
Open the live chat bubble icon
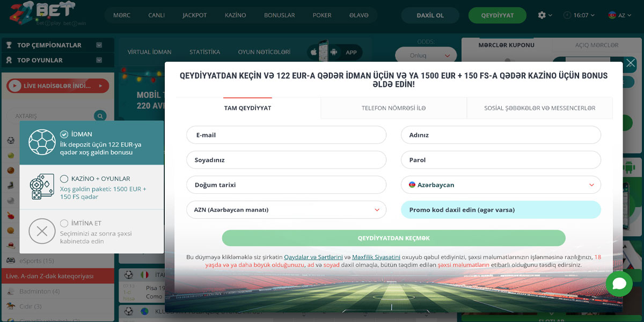pos(619,284)
